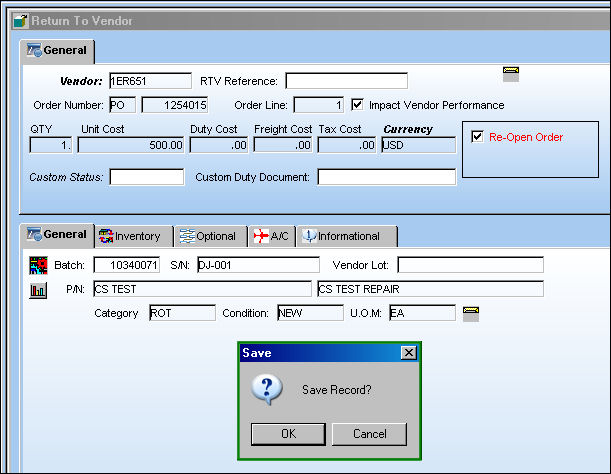
Task: Click the Custom Duty Document field
Action: (x=387, y=177)
